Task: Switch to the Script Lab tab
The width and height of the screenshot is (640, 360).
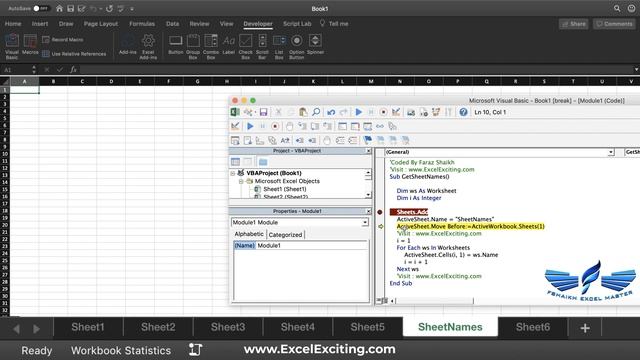Action: 297,24
